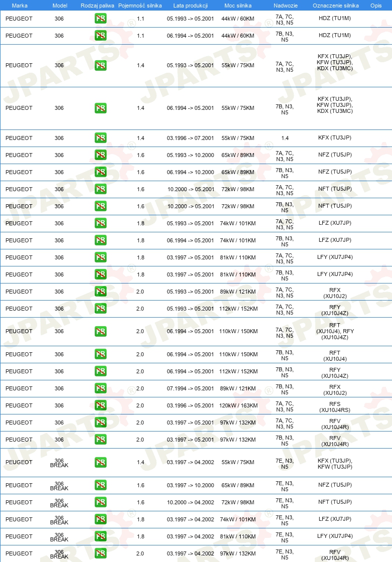Click the 05.1993 -> 10.2000 production years
This screenshot has width=392, height=562.
[x=190, y=155]
